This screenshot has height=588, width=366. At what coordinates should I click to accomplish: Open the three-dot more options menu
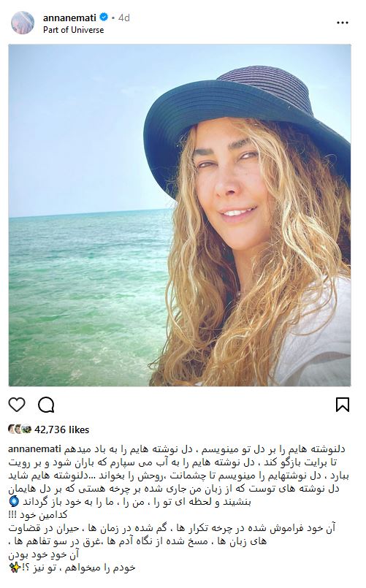[x=343, y=23]
